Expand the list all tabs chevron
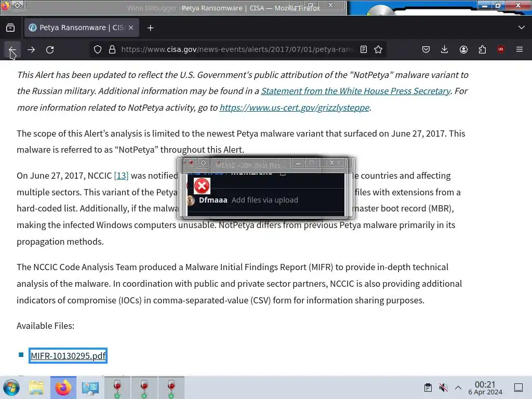 (522, 28)
